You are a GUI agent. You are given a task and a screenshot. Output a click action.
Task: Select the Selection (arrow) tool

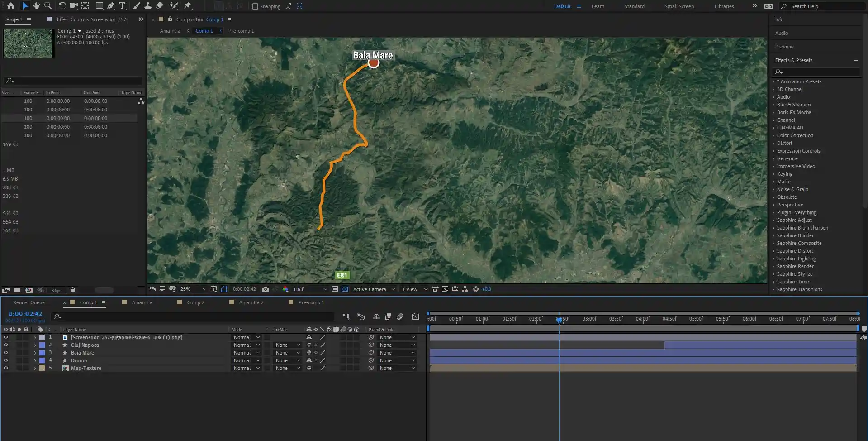point(25,6)
